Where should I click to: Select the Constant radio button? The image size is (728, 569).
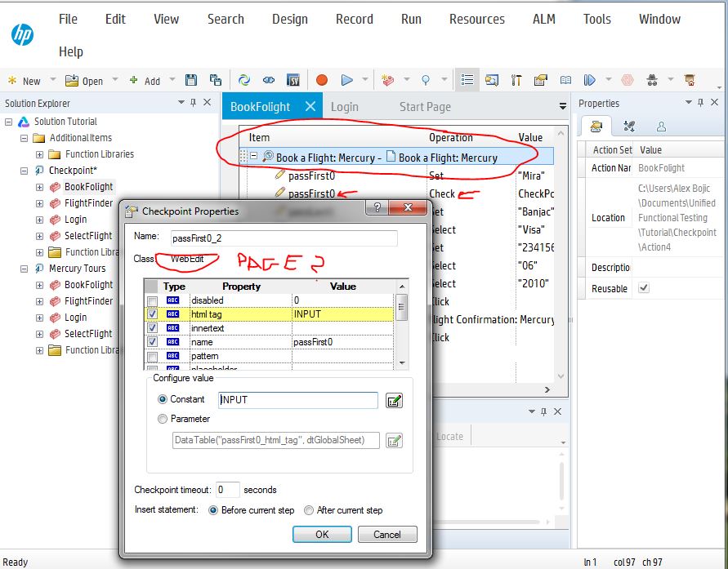[x=163, y=399]
